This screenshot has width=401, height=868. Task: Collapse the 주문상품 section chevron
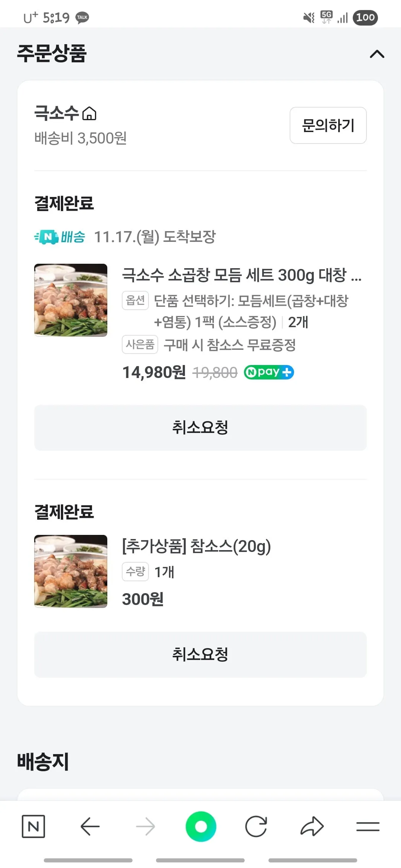point(377,54)
